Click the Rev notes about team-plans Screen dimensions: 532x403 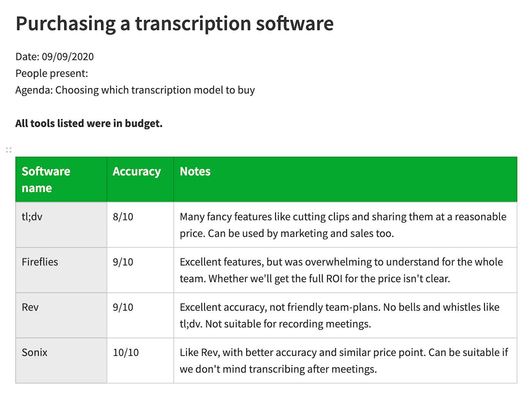340,315
